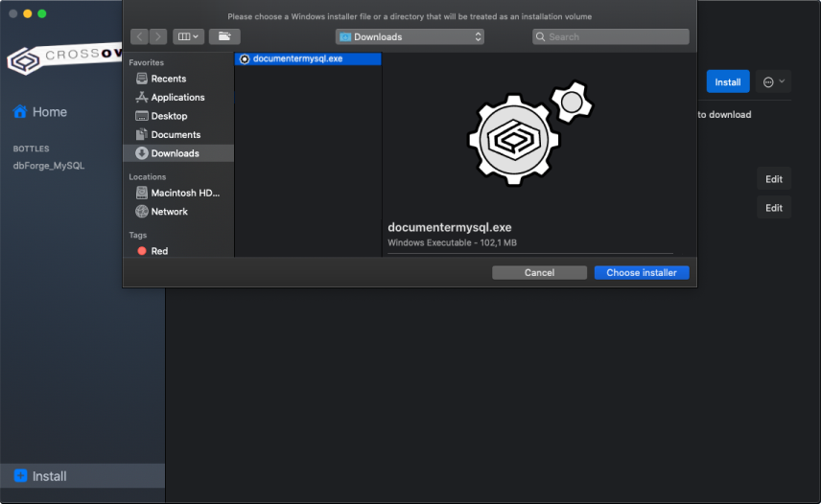Select Applications in Favorites sidebar
This screenshot has width=821, height=504.
tap(177, 97)
